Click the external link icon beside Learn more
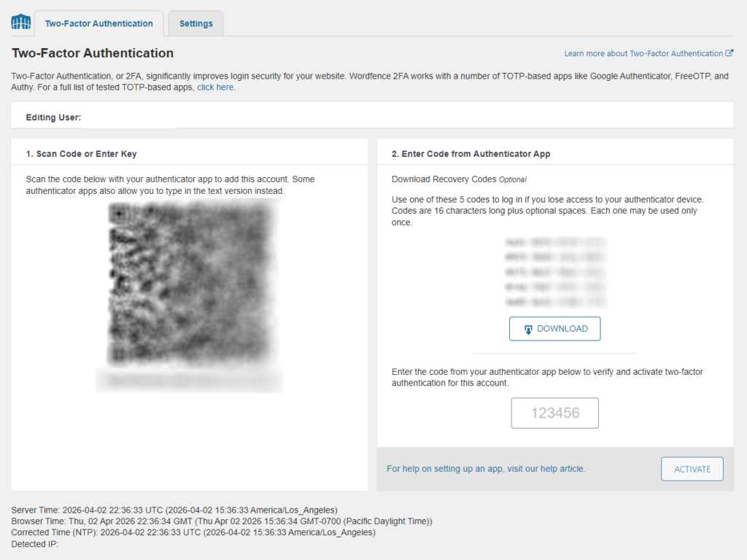The image size is (747, 560). (729, 52)
